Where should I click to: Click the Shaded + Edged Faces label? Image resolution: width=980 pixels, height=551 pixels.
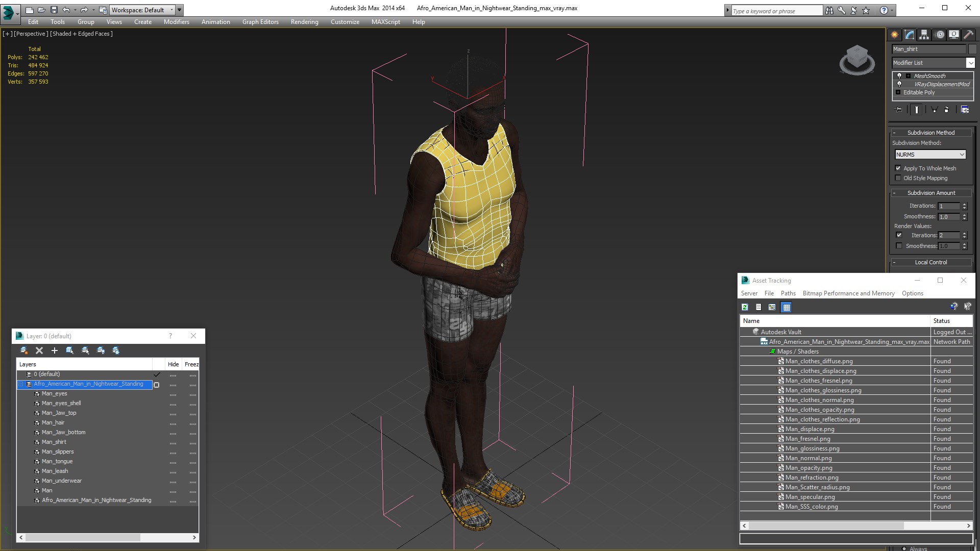click(82, 34)
